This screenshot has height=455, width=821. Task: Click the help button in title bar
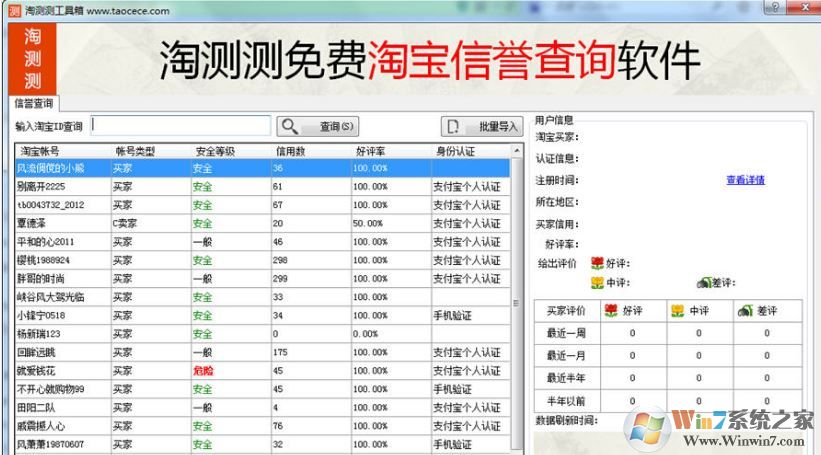pos(775,7)
